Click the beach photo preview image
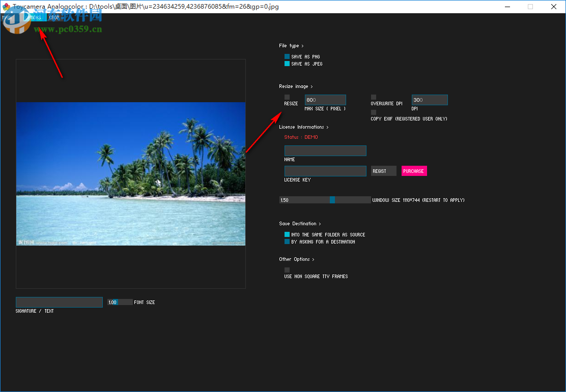 click(x=131, y=174)
